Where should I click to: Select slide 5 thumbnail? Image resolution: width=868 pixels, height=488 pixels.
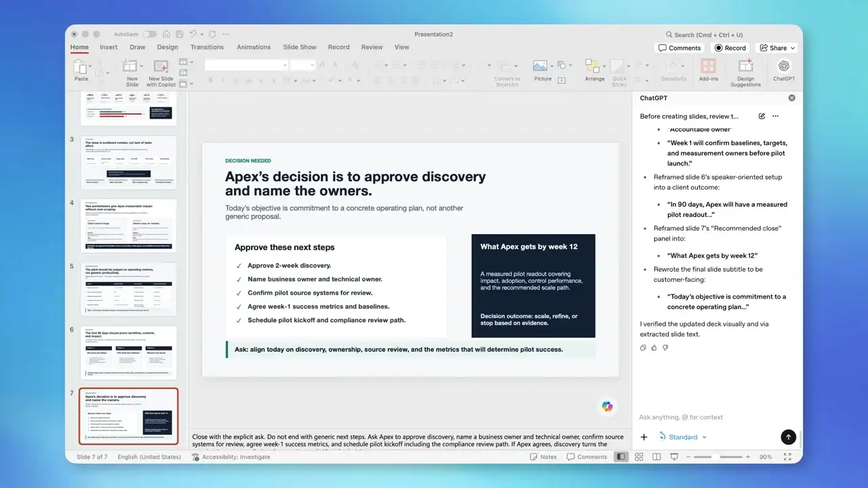[x=128, y=289]
